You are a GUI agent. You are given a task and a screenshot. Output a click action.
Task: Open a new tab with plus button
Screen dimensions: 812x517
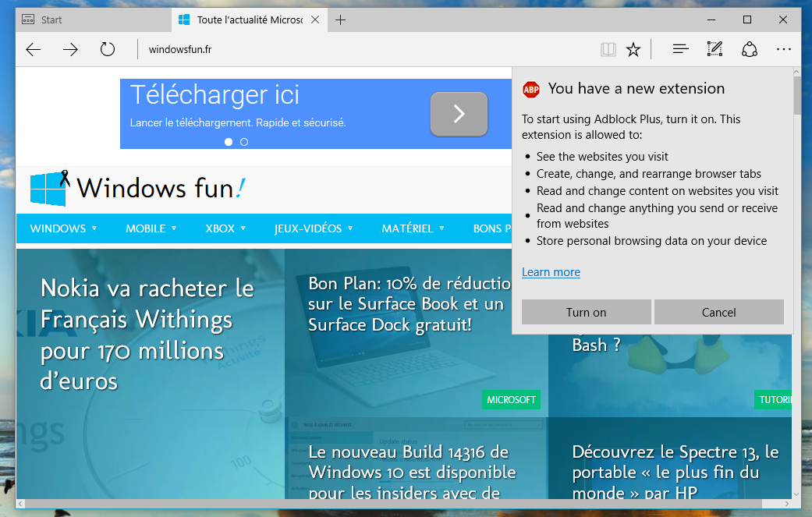tap(341, 19)
